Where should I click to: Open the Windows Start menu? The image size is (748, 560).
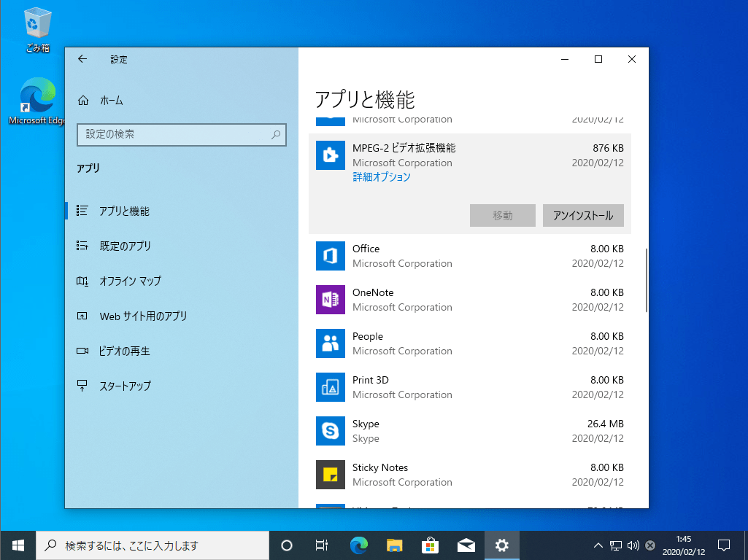18,545
